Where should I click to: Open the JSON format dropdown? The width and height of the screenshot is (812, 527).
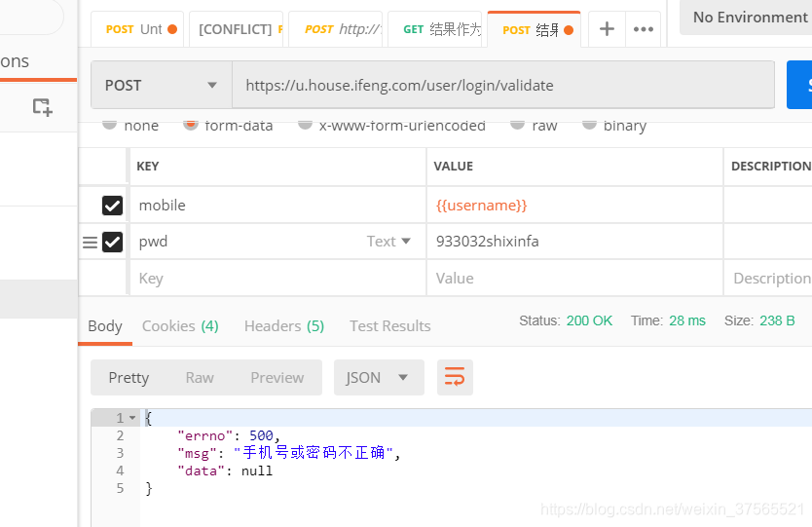click(379, 377)
